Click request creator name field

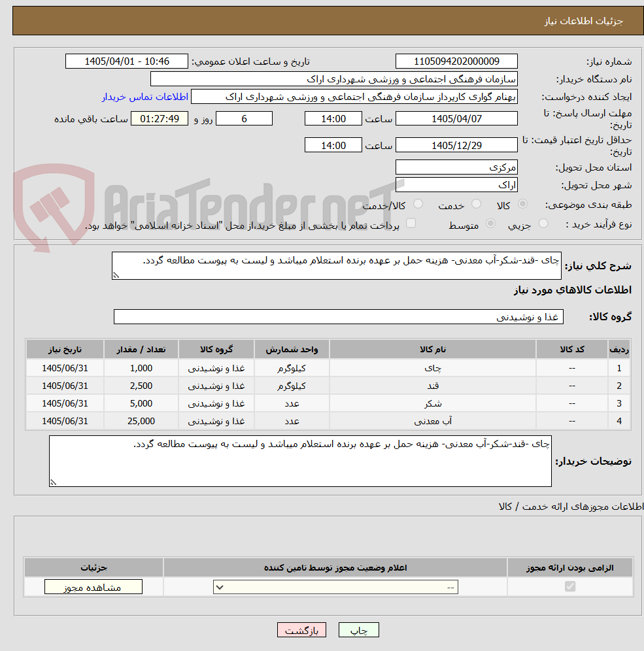click(x=354, y=97)
